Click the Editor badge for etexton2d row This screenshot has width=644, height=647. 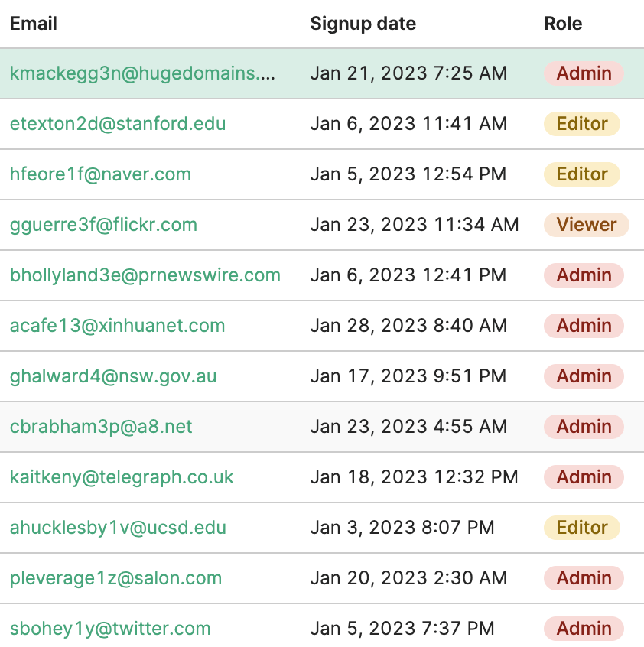coord(582,124)
